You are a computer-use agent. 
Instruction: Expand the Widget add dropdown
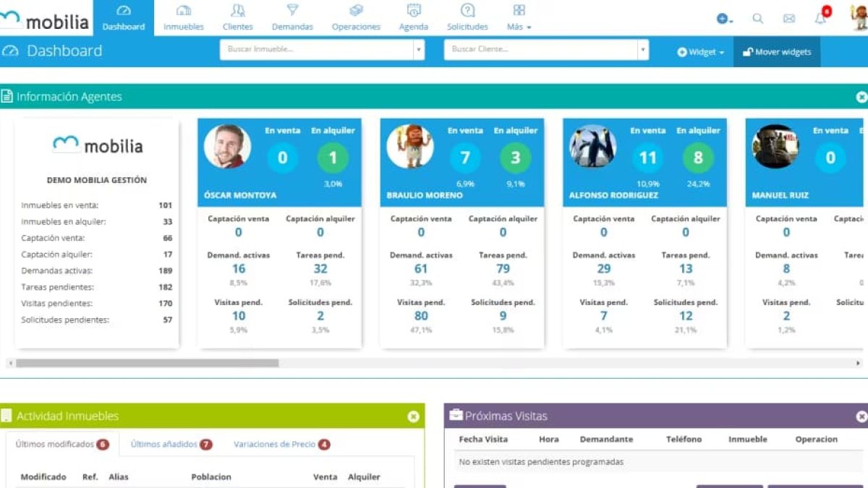click(x=700, y=52)
